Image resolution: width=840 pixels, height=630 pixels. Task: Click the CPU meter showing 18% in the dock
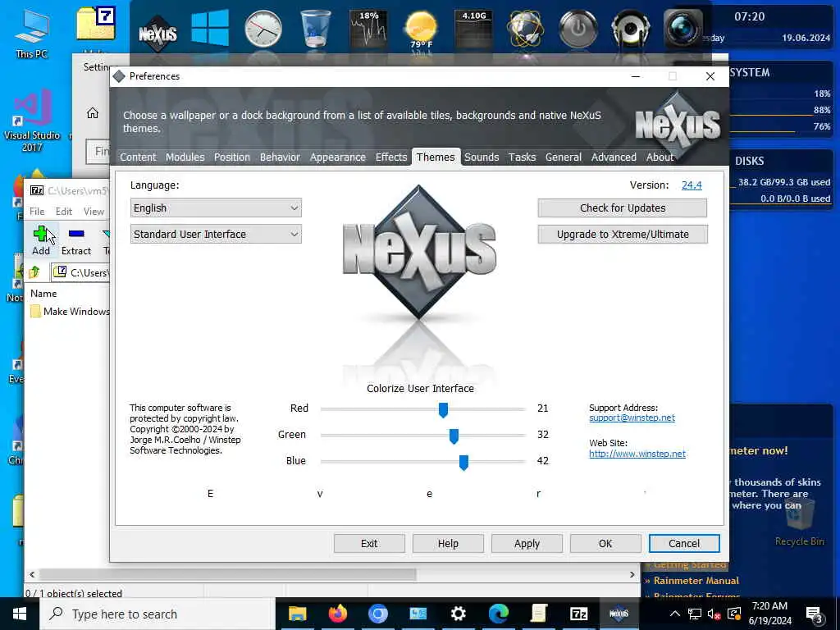(x=368, y=29)
